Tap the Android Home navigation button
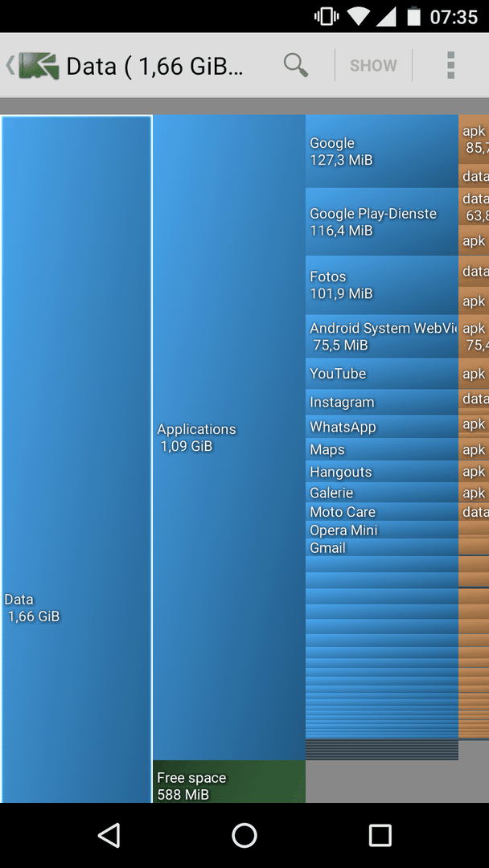The image size is (489, 868). point(244,835)
